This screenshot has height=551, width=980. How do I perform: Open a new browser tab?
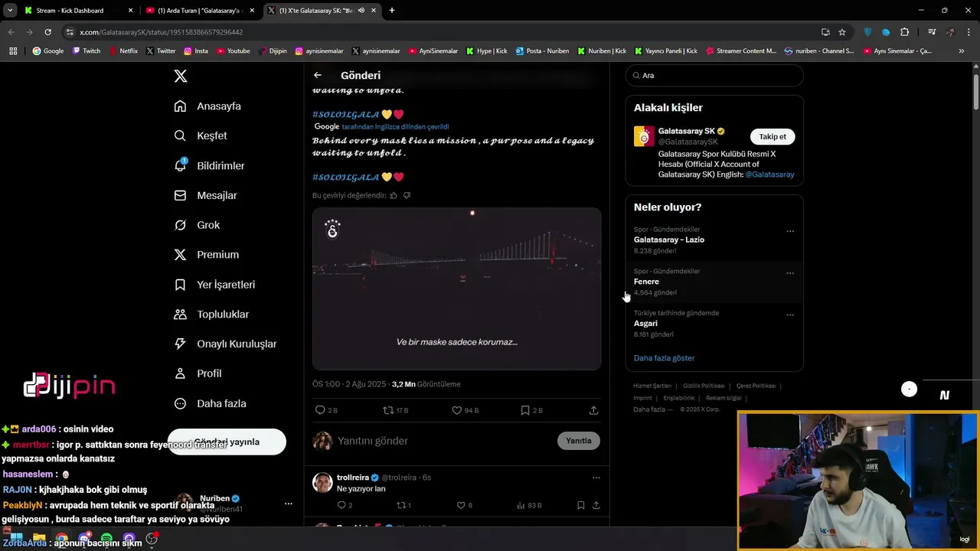click(x=392, y=11)
